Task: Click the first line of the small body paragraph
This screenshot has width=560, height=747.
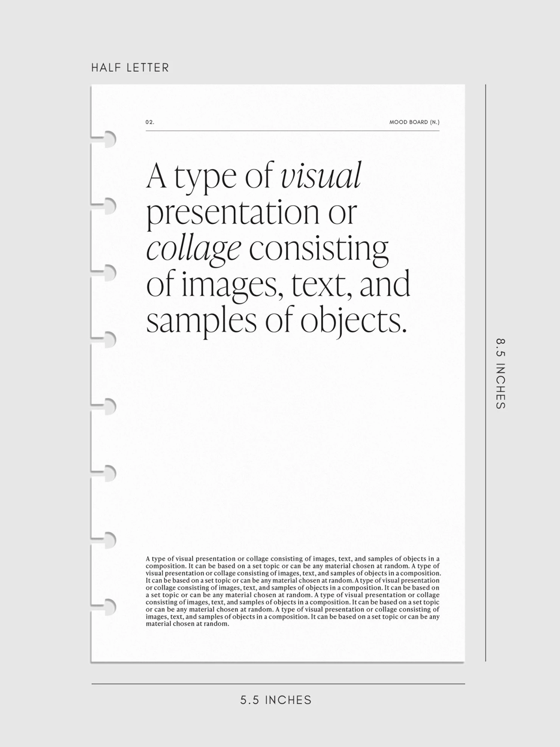Action: point(292,559)
